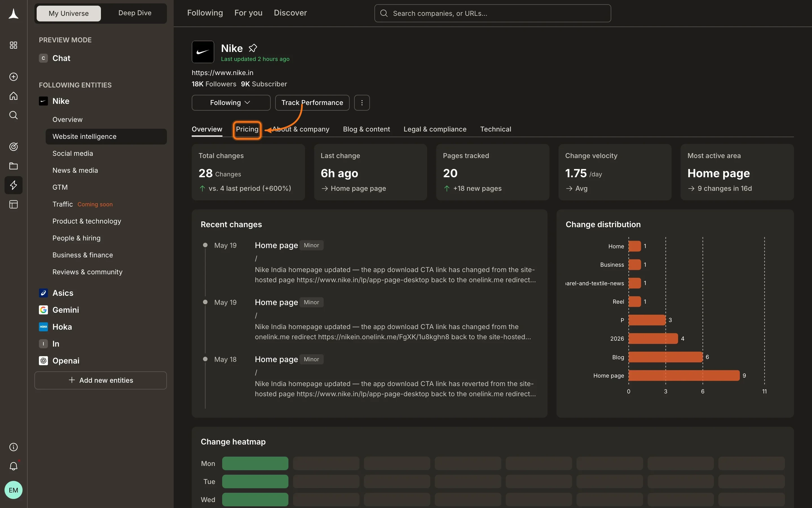Switch to My Universe mode
The image size is (812, 508).
coord(69,14)
